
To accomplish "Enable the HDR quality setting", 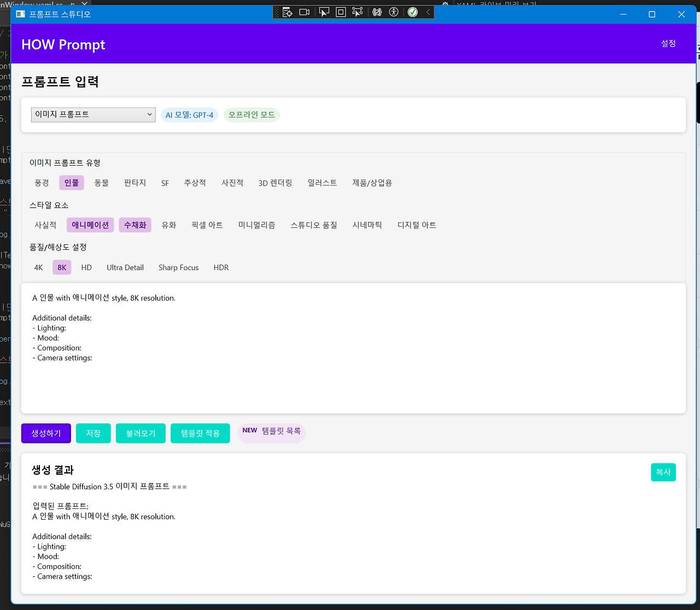I will click(221, 267).
